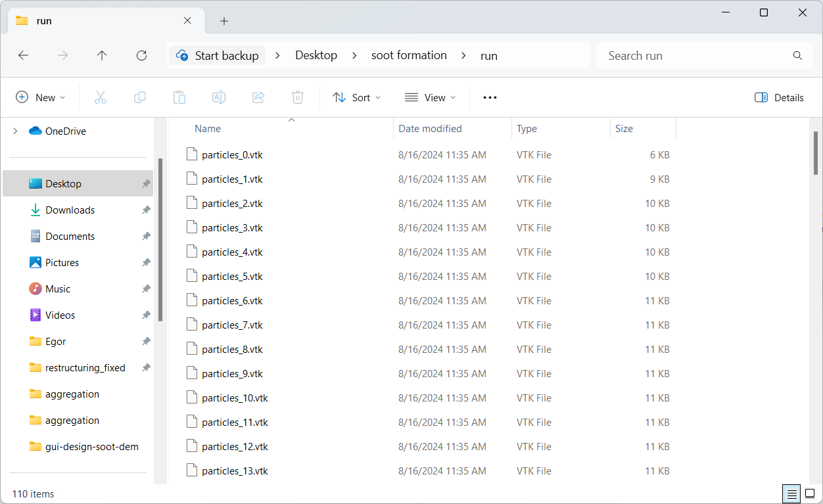Viewport: 823px width, 504px height.
Task: Switch to details list view icon in status bar
Action: click(x=792, y=493)
